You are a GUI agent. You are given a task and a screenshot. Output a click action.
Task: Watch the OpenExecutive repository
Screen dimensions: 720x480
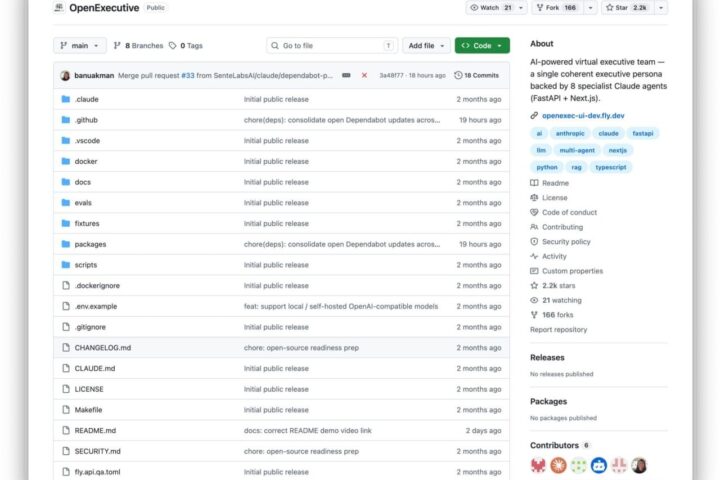coord(491,8)
